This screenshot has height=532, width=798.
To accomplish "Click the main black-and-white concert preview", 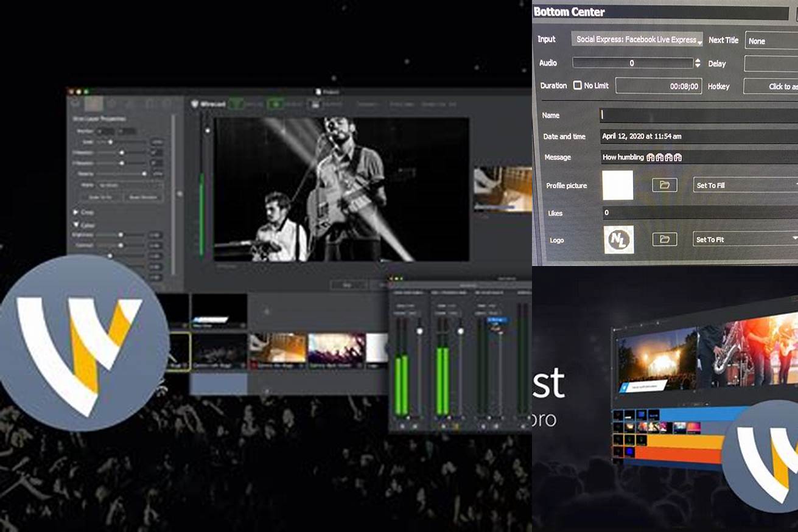I will click(341, 189).
